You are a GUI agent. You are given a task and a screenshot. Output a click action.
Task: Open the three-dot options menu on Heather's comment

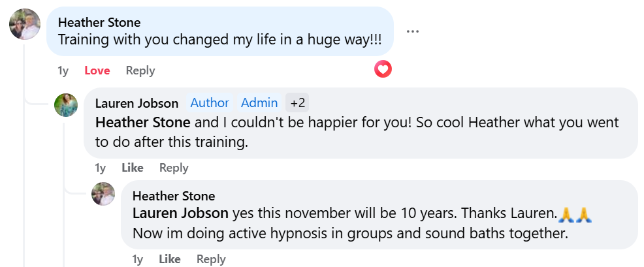411,31
